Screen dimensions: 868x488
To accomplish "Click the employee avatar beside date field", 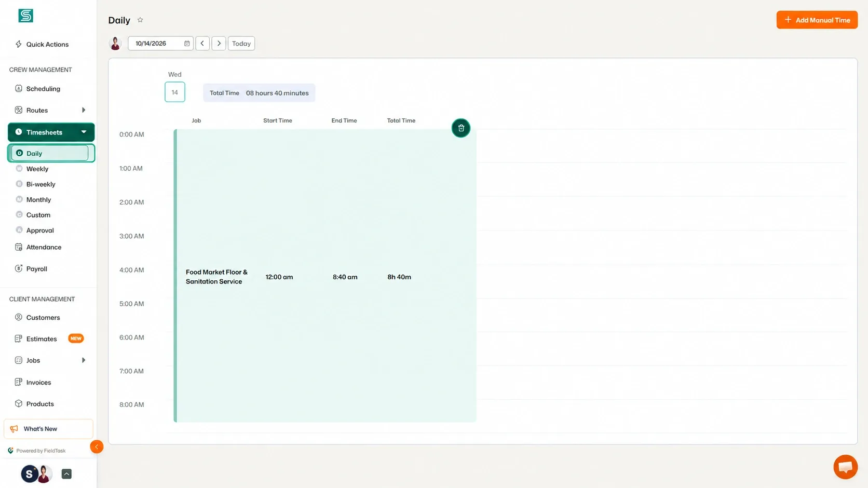I will [x=115, y=44].
